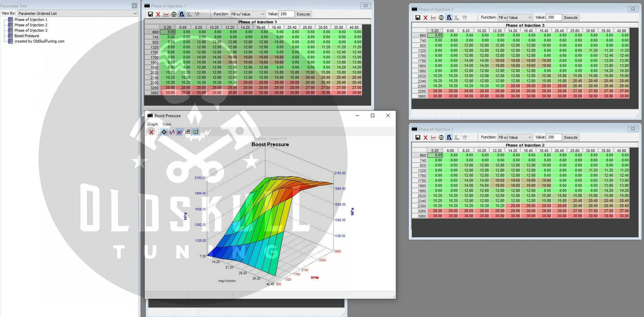This screenshot has width=644, height=317.
Task: Open the line graph icon in Phase of Injection 1
Action: [x=166, y=14]
